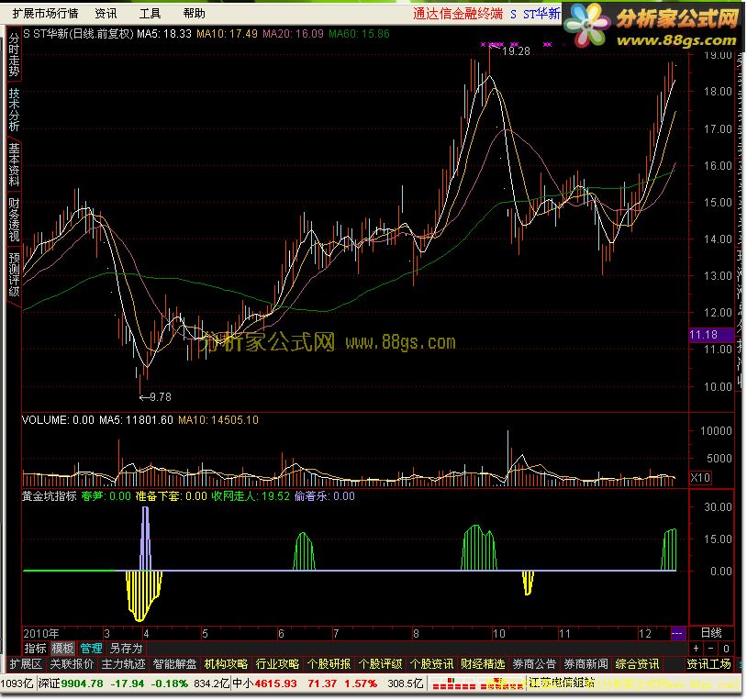Click the 另存为 button
Image resolution: width=747 pixels, height=700 pixels.
(x=126, y=648)
